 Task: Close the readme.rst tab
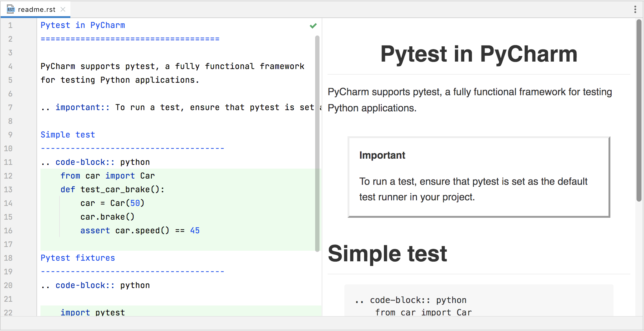[x=63, y=9]
